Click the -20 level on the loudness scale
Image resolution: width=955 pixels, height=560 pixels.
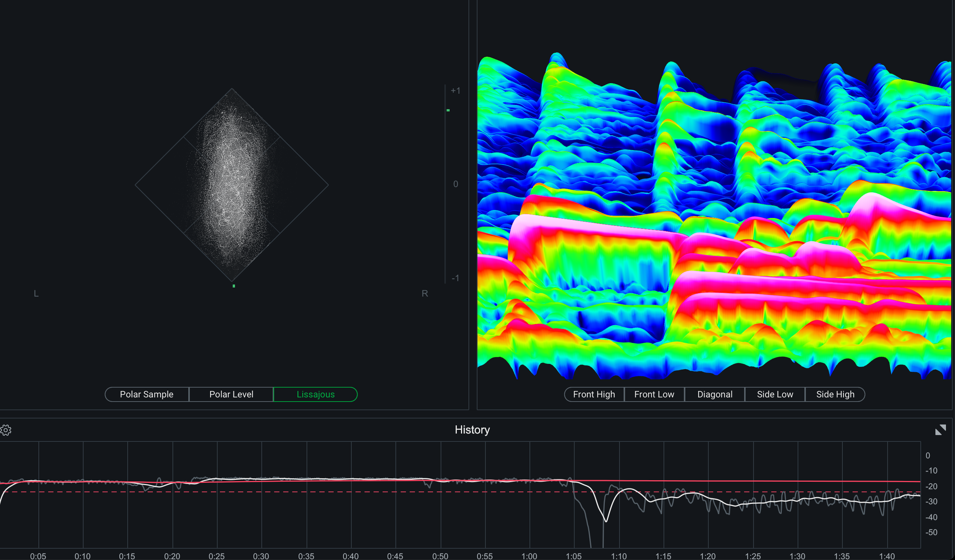click(931, 486)
